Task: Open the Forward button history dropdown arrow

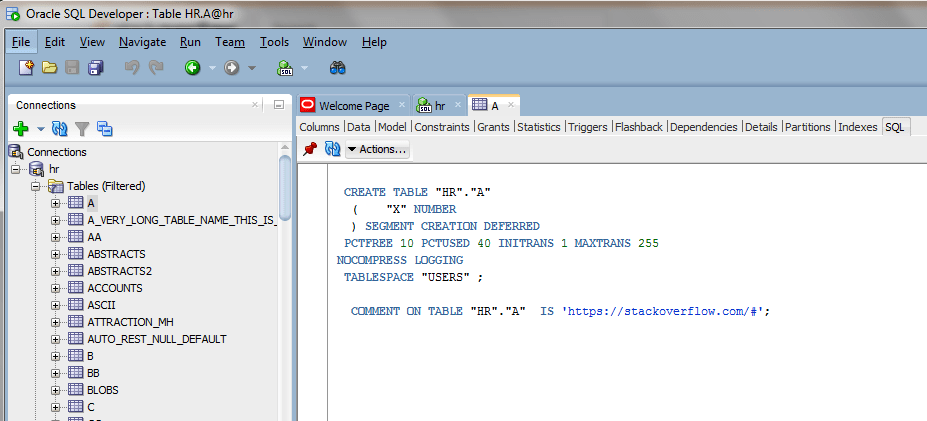Action: tap(252, 69)
